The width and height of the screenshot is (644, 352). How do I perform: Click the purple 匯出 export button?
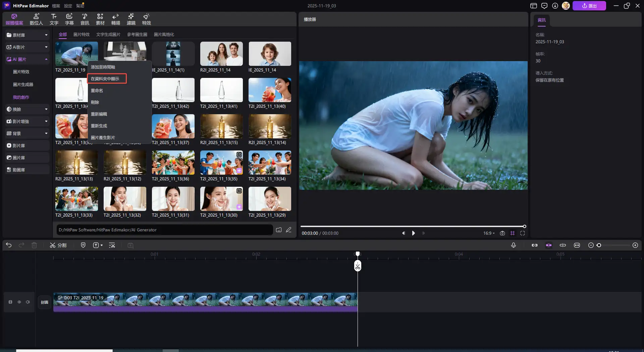[589, 6]
